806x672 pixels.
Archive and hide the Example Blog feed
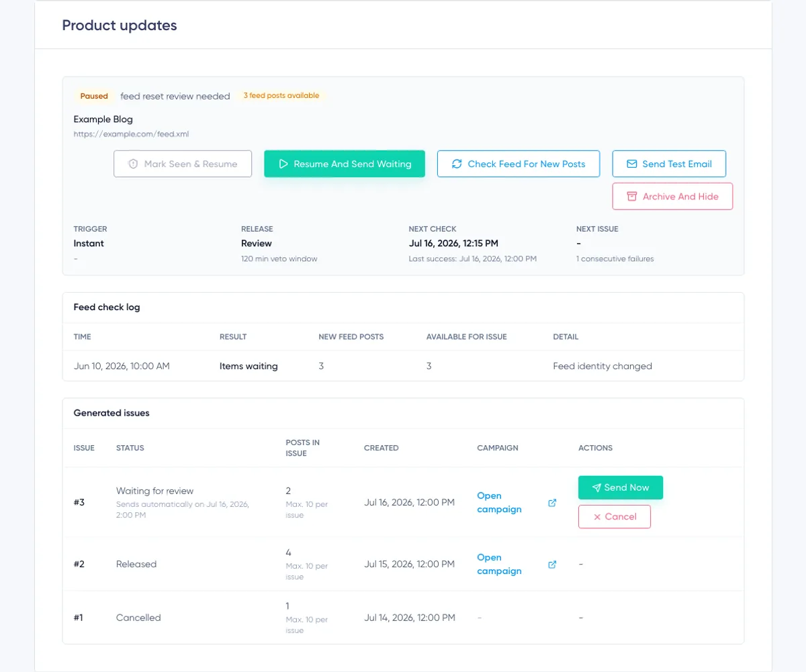(x=672, y=197)
